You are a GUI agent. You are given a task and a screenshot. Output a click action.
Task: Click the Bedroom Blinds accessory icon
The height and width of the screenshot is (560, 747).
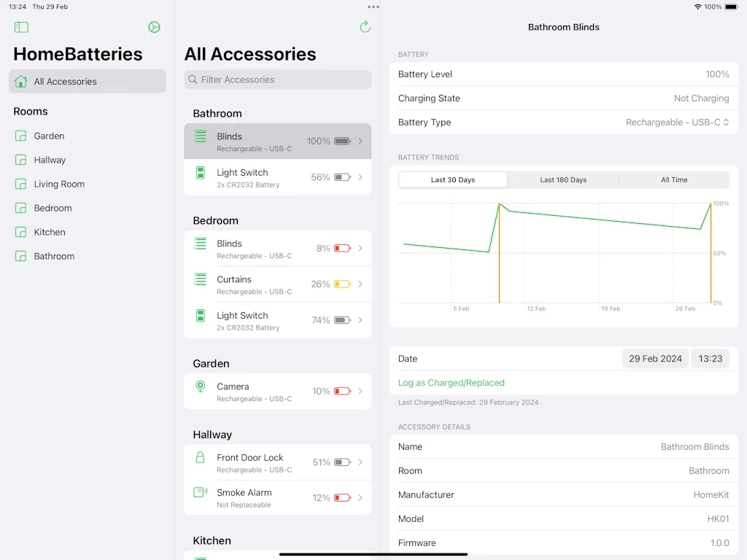click(x=201, y=244)
